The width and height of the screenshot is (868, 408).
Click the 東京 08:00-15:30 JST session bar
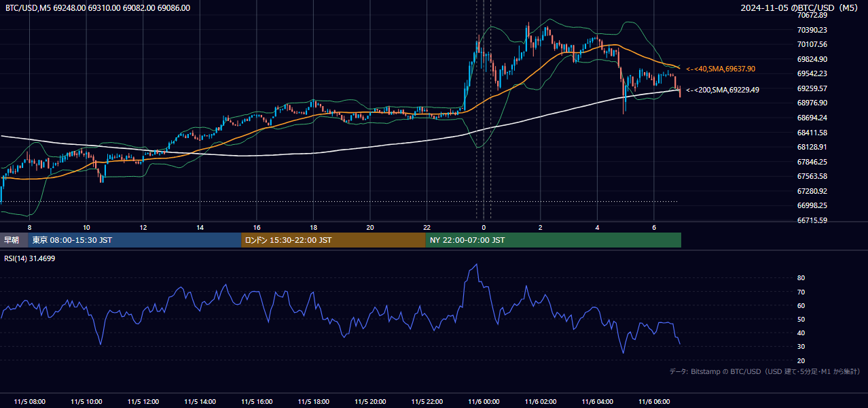pos(134,240)
